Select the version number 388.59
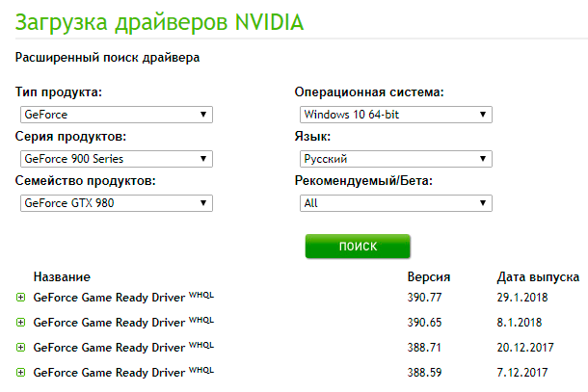Viewport: 588px width, 392px height. pyautogui.click(x=424, y=373)
